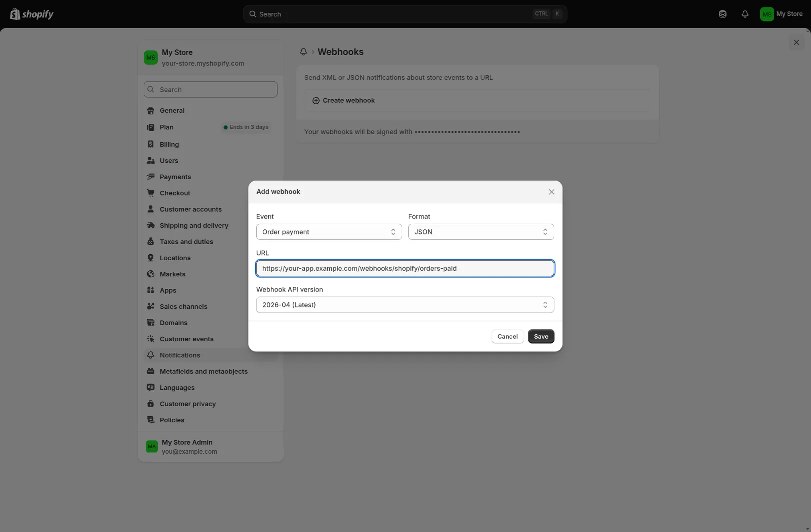Click the Apps grid icon
This screenshot has width=811, height=532.
[x=150, y=290]
